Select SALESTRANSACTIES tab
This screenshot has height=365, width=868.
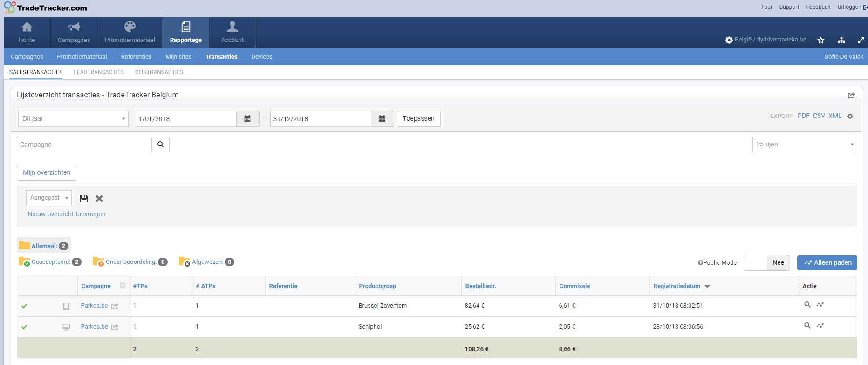click(36, 72)
